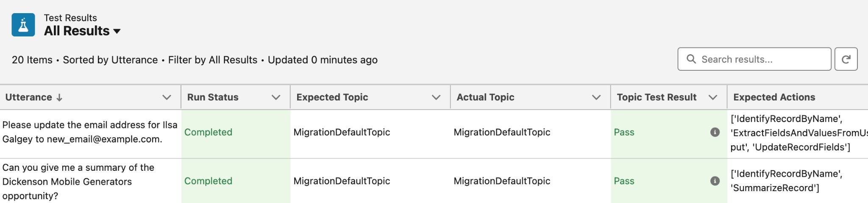Refresh the test results list
Viewport: 868px width, 203px height.
(x=846, y=59)
